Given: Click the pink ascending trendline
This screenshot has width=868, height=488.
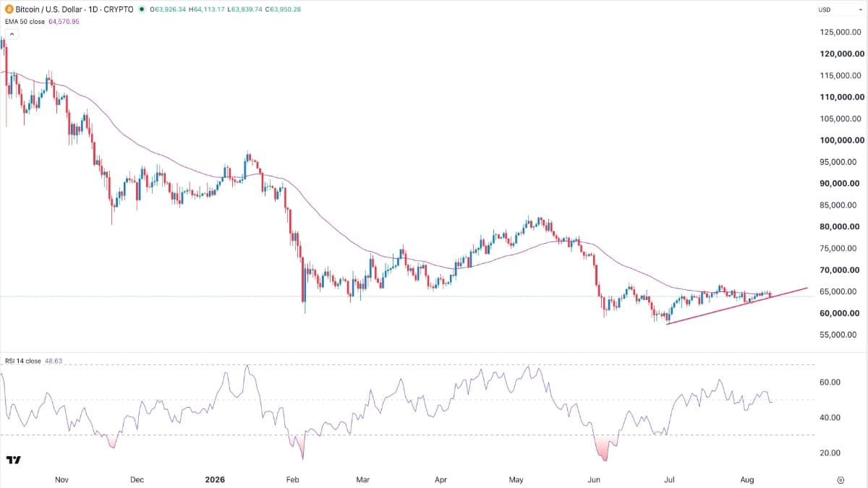Looking at the screenshot, I should [736, 306].
